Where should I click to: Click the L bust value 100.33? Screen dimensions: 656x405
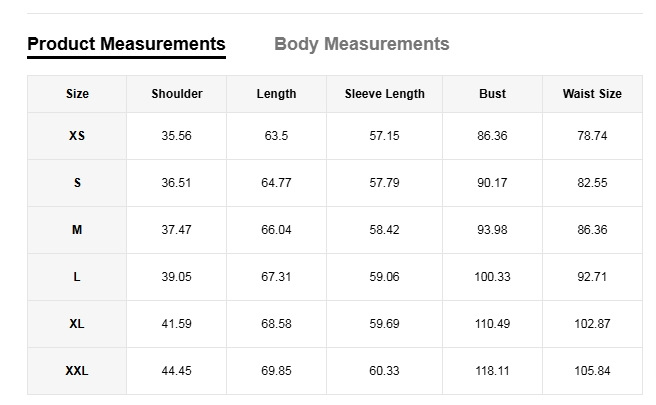point(492,277)
